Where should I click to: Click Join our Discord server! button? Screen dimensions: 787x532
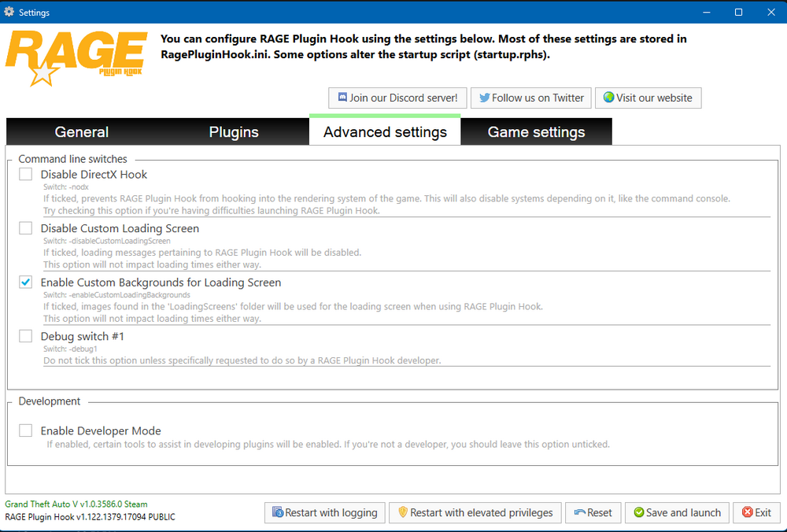(x=397, y=98)
